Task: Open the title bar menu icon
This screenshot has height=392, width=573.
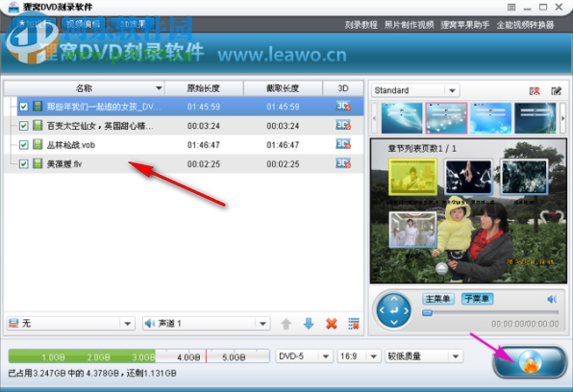Action: pos(511,7)
